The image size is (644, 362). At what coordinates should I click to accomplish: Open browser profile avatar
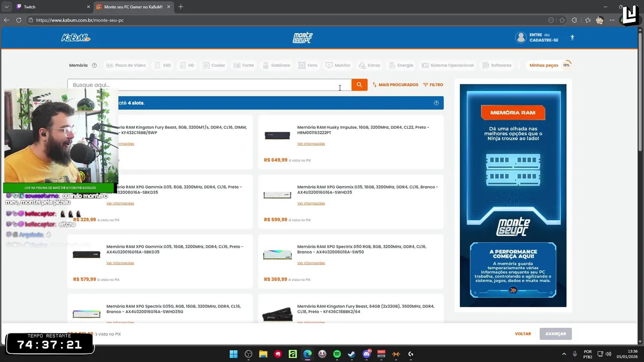[x=600, y=20]
